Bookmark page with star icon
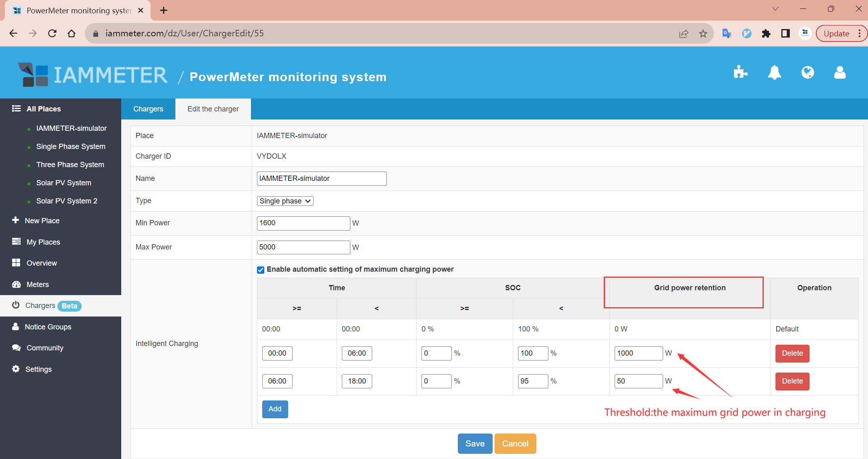868x459 pixels. 703,34
